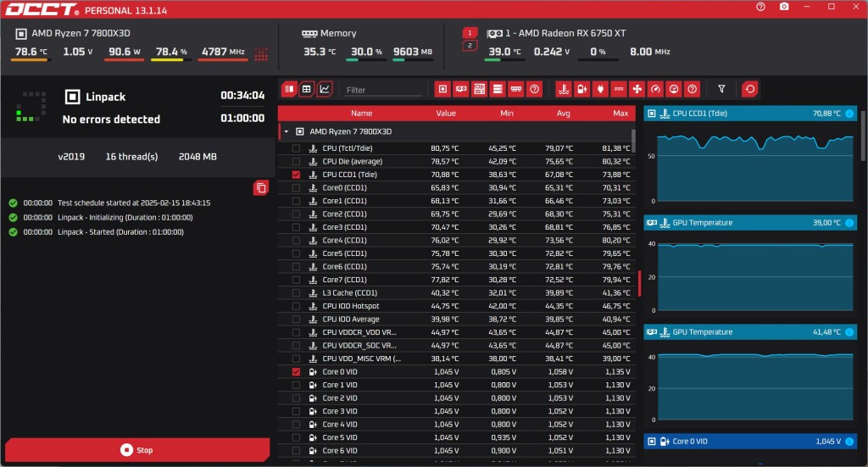Image resolution: width=868 pixels, height=467 pixels.
Task: Select GPU 2 in the summary bar
Action: click(470, 46)
